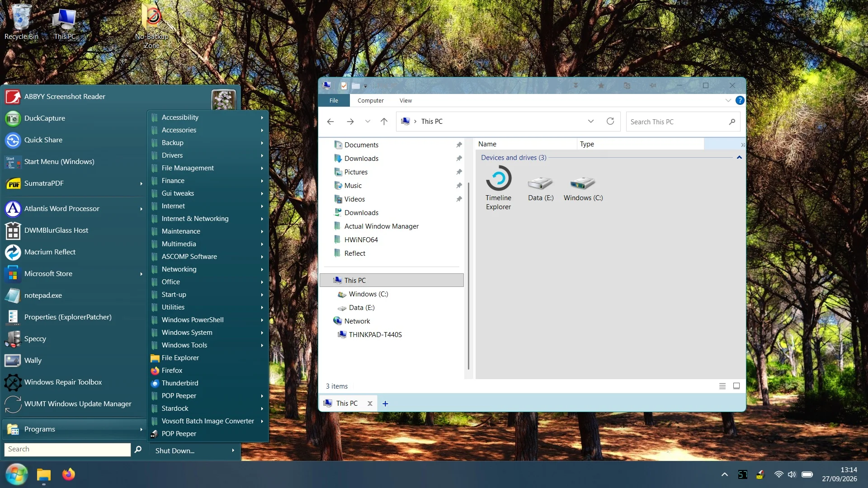The image size is (868, 488).
Task: Open the Windows (C:) drive icon in content pane
Action: [x=583, y=188]
